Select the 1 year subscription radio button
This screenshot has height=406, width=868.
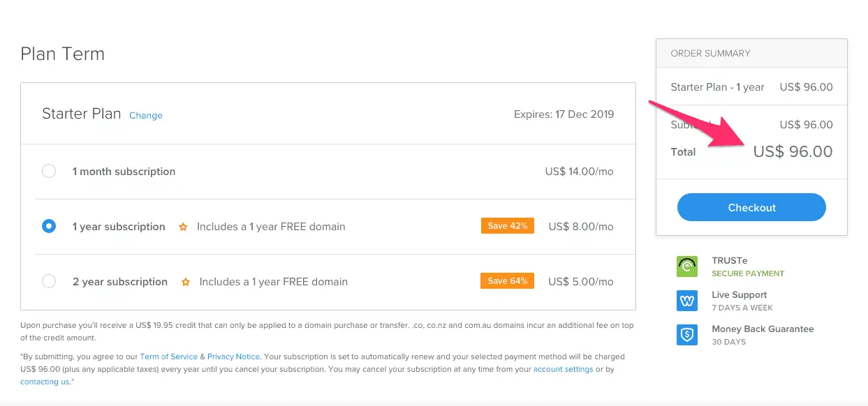pyautogui.click(x=49, y=226)
